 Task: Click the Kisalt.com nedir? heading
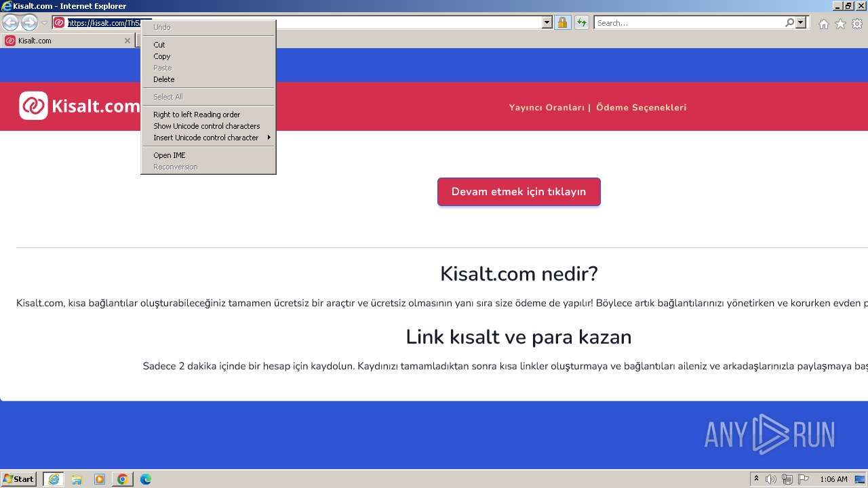pyautogui.click(x=519, y=274)
